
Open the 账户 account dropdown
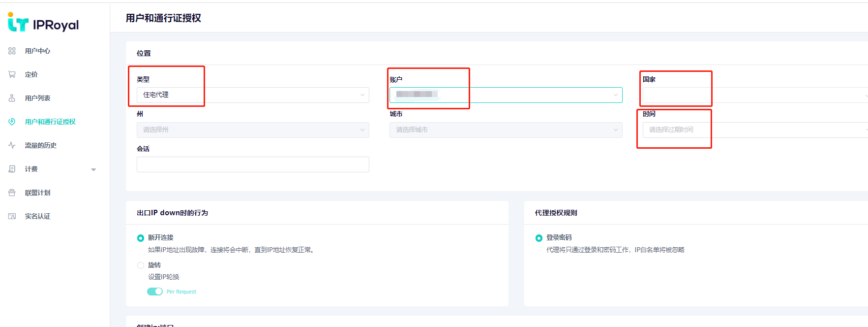pyautogui.click(x=506, y=95)
